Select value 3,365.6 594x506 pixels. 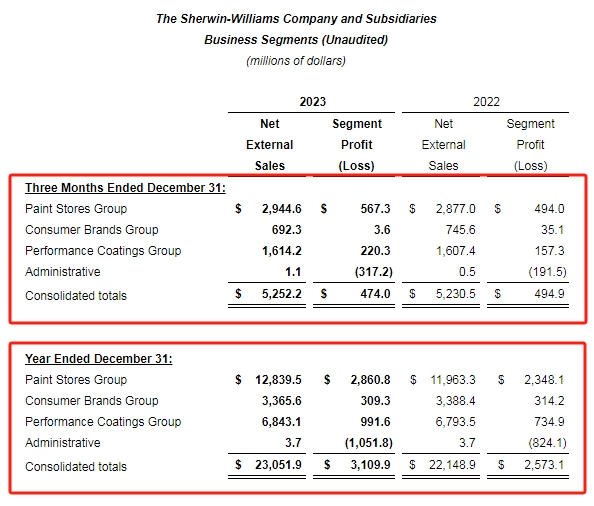281,401
